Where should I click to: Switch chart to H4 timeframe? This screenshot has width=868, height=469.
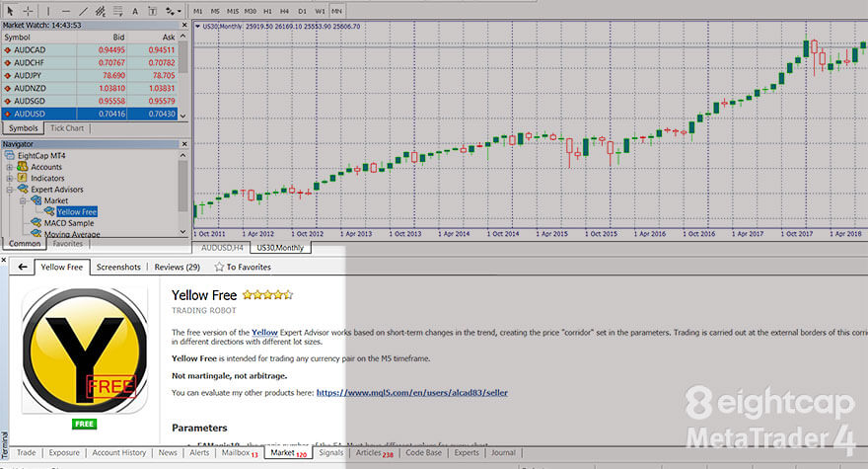click(x=284, y=11)
